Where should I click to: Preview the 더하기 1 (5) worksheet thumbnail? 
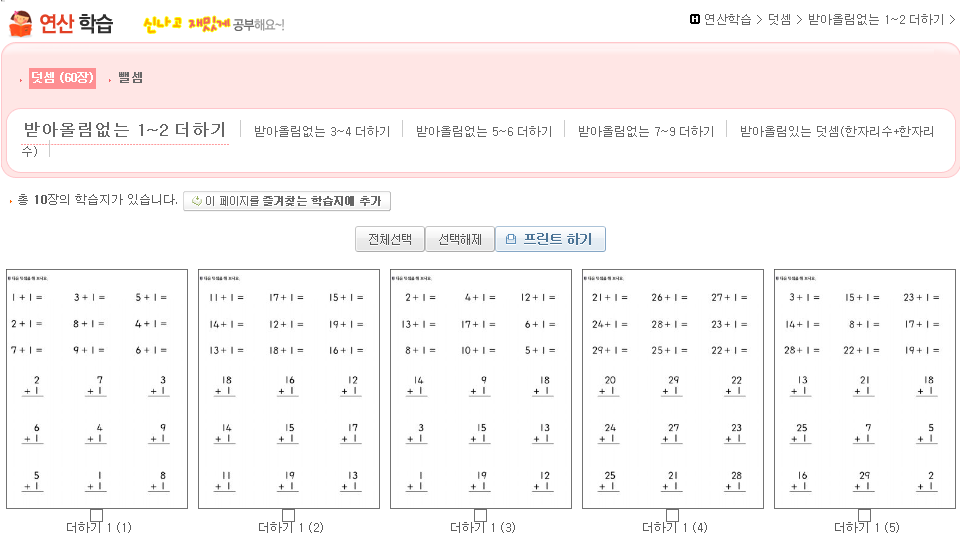click(864, 388)
